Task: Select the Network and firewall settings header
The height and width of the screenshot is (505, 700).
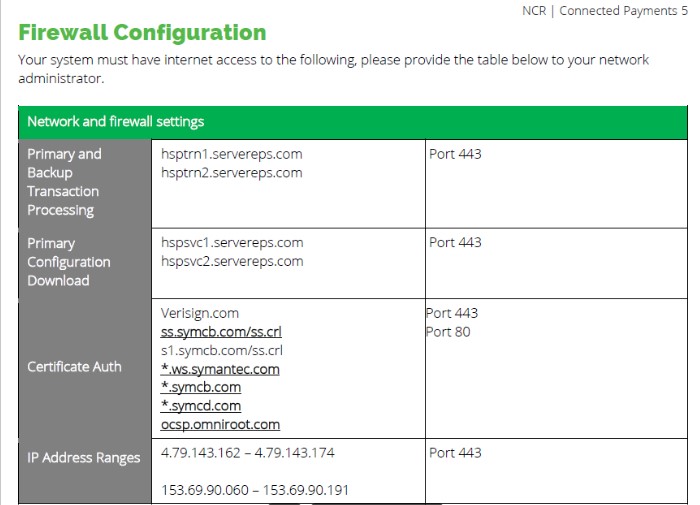Action: (x=353, y=122)
